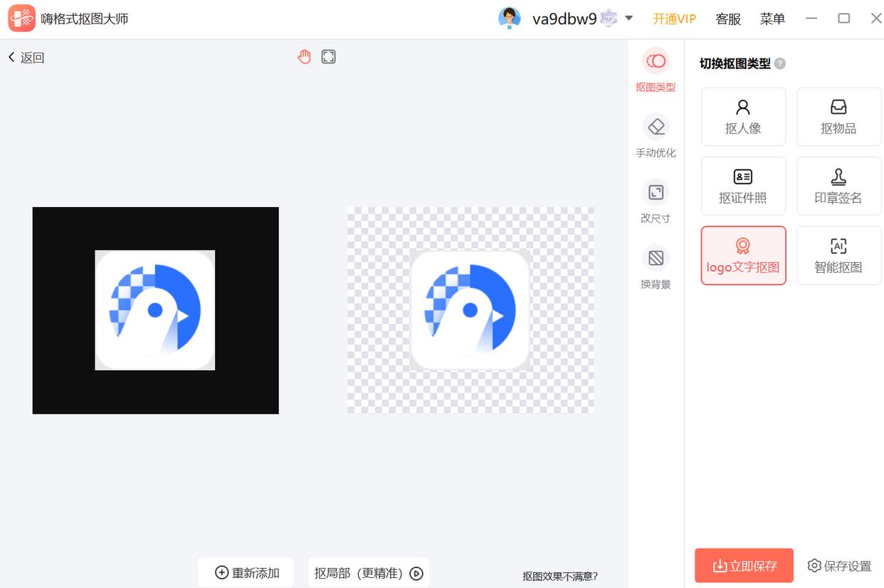Select 抠人像 portrait cutout type
The image size is (884, 588).
(743, 117)
